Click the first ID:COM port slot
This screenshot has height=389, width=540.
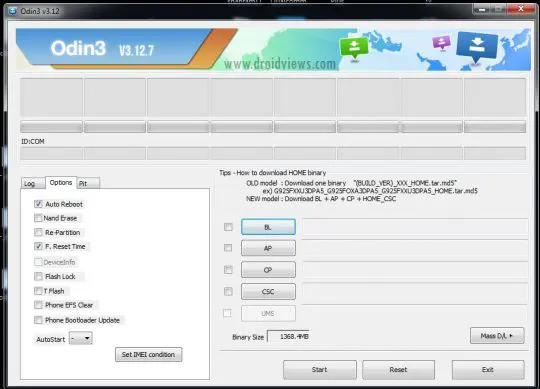pyautogui.click(x=51, y=154)
